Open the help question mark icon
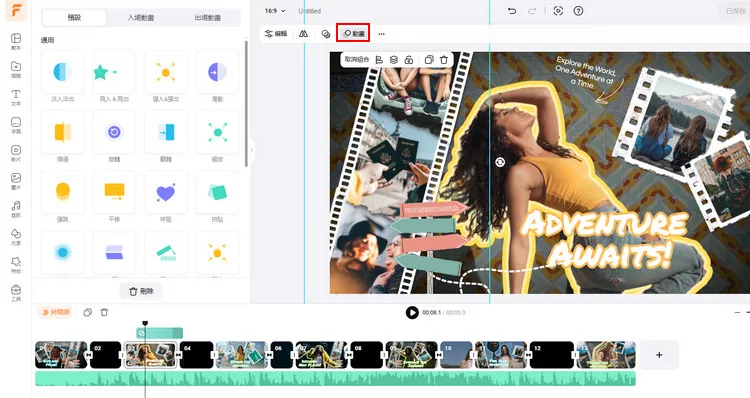 click(578, 11)
